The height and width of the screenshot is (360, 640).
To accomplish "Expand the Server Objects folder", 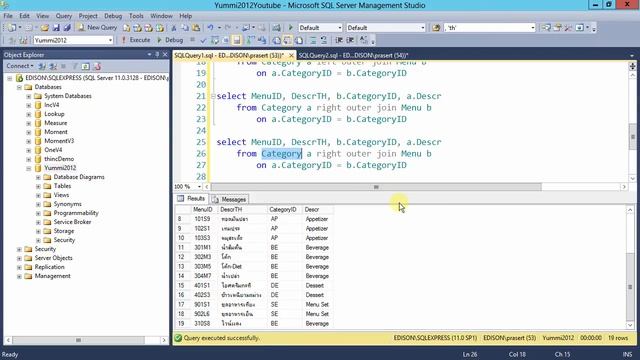I will (x=19, y=258).
